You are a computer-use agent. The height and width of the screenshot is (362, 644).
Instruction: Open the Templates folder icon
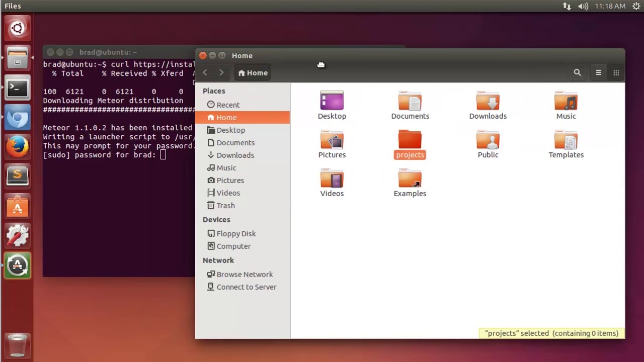pos(566,140)
